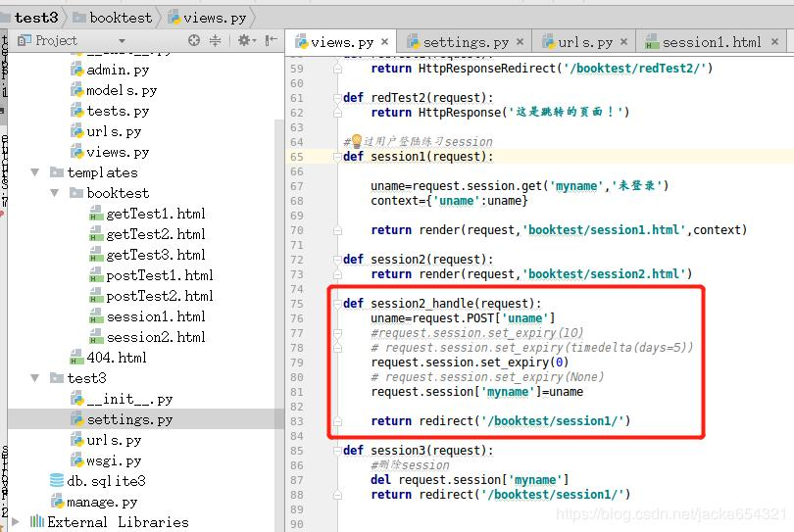
Task: Switch to the session1.html editor tab
Action: click(x=711, y=42)
